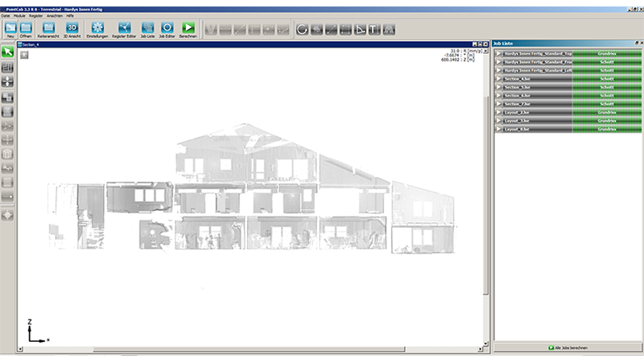Click the layout tool below the arrow tool
Screen dimensions: 644x362
tap(7, 68)
